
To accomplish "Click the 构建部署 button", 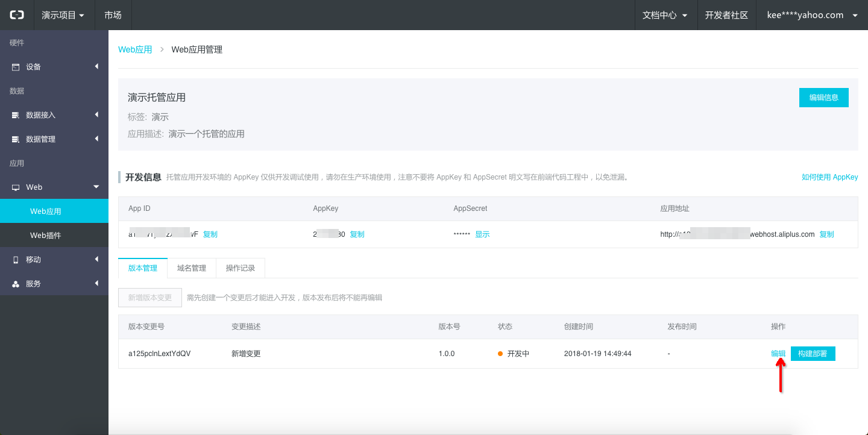I will click(813, 354).
